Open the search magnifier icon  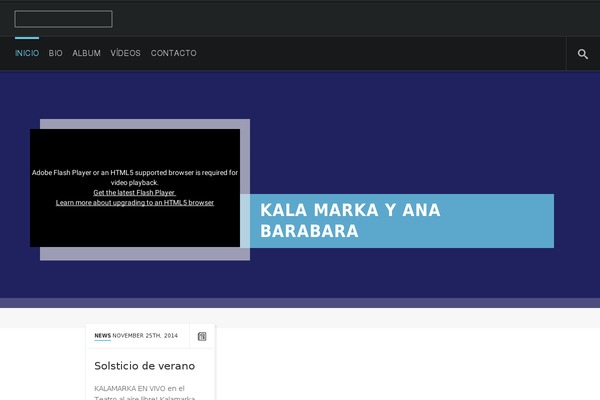(x=583, y=54)
